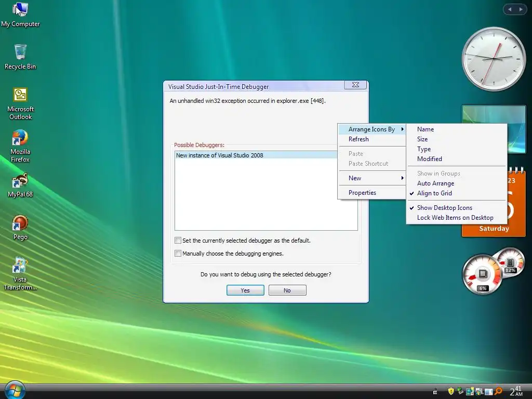This screenshot has width=532, height=399.
Task: Arrange icons by Type
Action: (456, 149)
